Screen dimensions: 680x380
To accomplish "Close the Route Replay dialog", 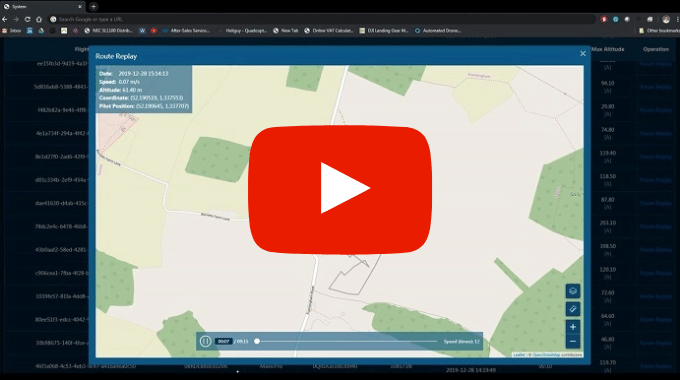I will (583, 53).
